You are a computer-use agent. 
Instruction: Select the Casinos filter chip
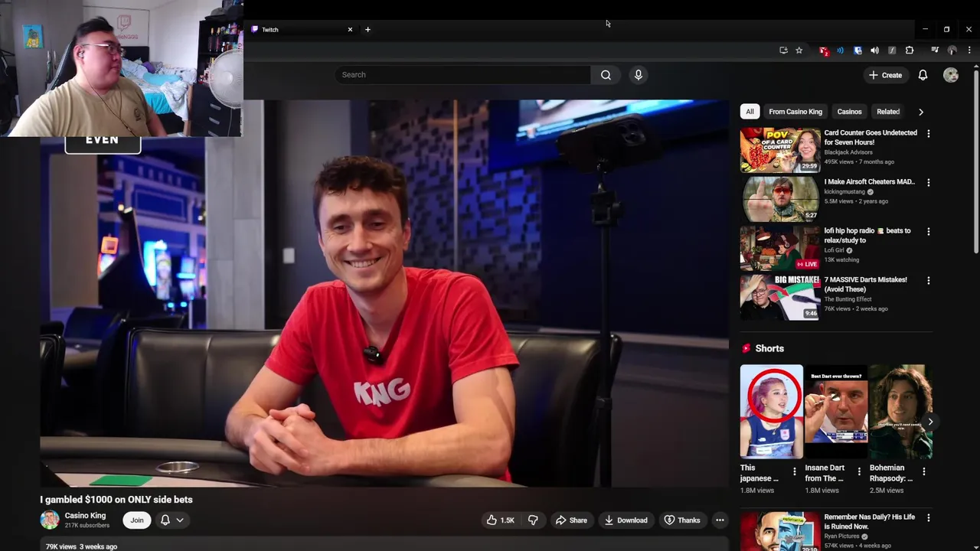click(x=849, y=112)
